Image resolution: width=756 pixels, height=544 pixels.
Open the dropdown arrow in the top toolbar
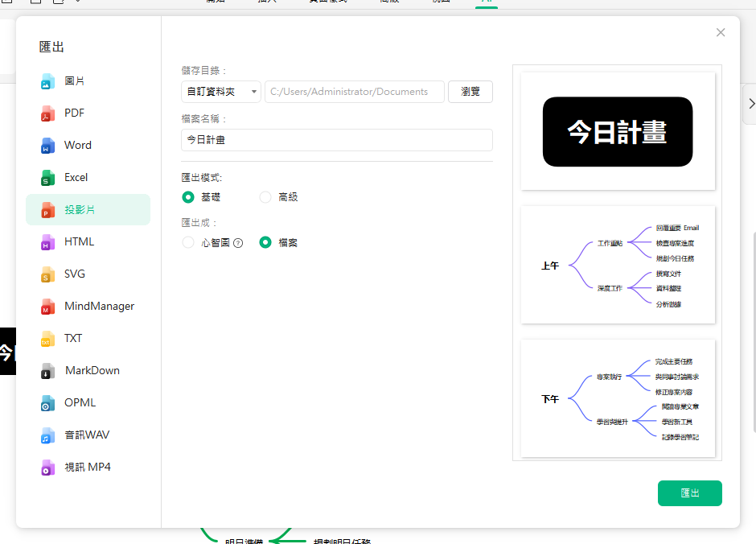coord(80,2)
